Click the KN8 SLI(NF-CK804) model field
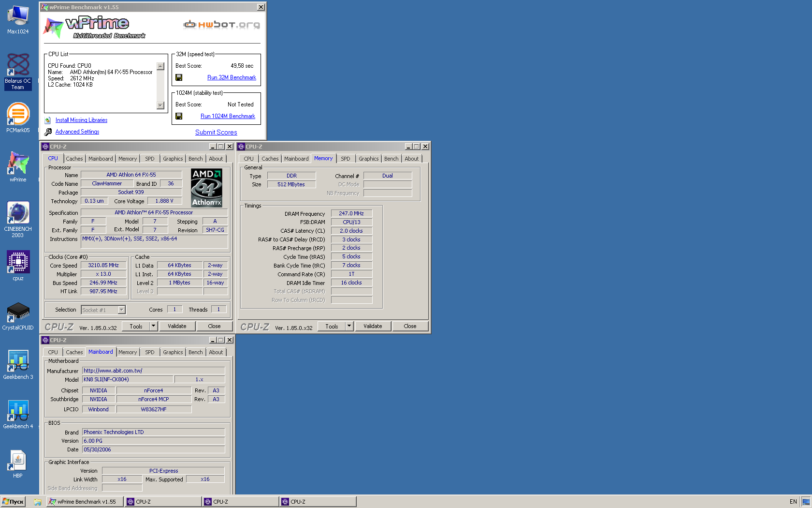The width and height of the screenshot is (812, 508). [128, 379]
